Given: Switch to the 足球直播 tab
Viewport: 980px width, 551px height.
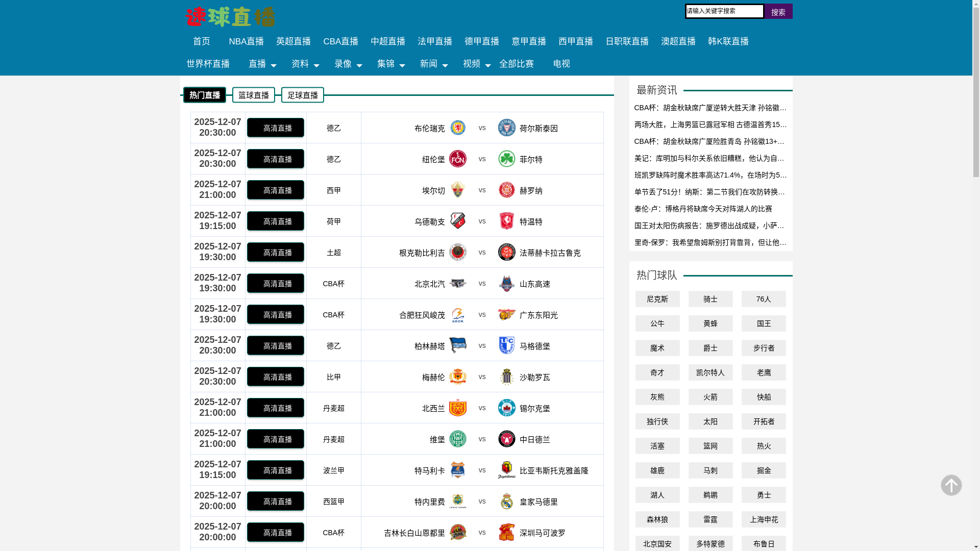Looking at the screenshot, I should tap(302, 95).
